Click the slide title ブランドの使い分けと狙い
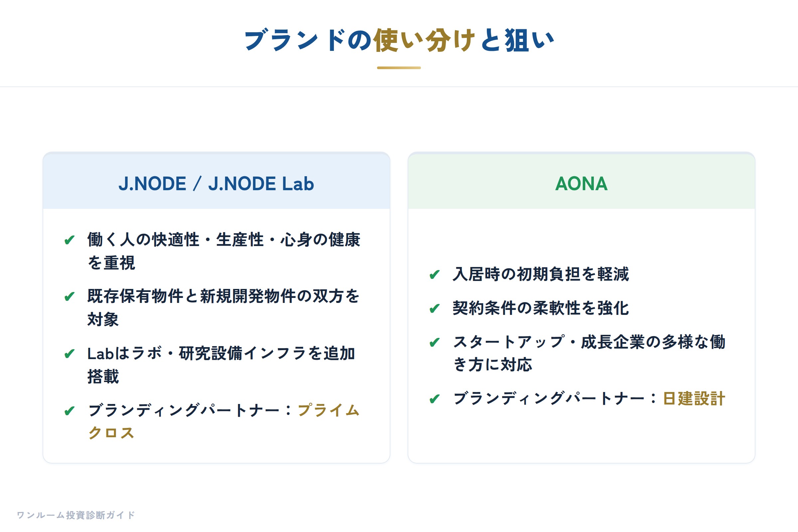The height and width of the screenshot is (532, 798). click(x=399, y=40)
